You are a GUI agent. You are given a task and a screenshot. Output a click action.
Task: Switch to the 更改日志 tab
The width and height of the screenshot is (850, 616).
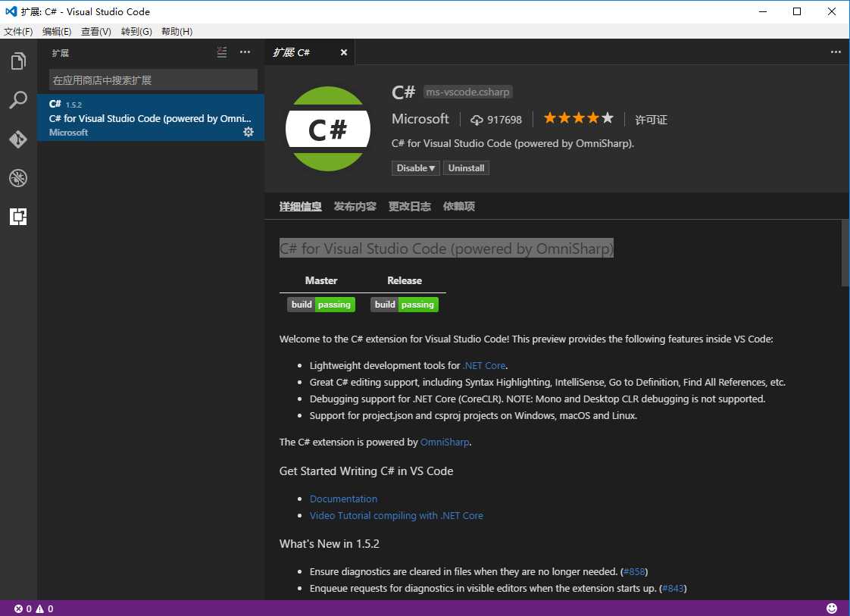pos(410,207)
